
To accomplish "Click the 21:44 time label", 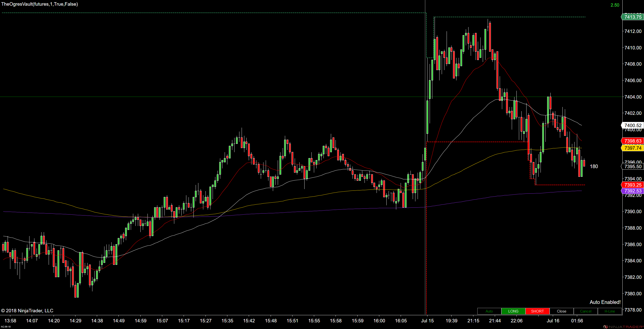I will coord(495,321).
